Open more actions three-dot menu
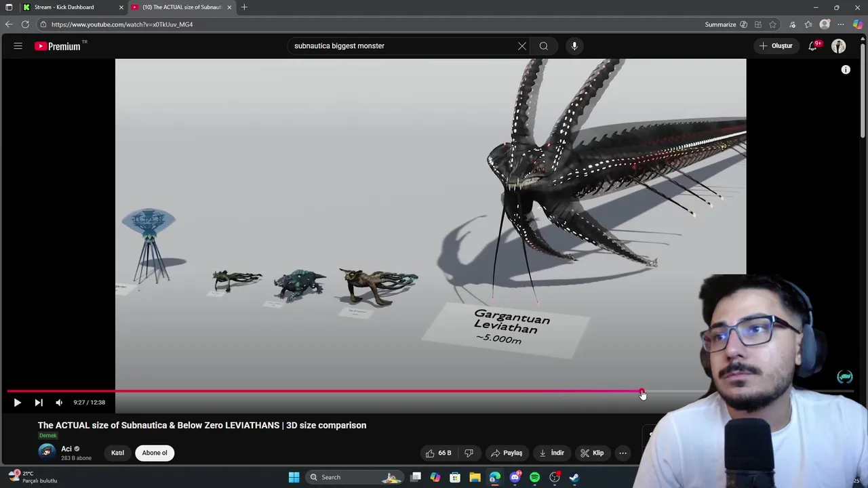This screenshot has height=488, width=868. pyautogui.click(x=623, y=453)
